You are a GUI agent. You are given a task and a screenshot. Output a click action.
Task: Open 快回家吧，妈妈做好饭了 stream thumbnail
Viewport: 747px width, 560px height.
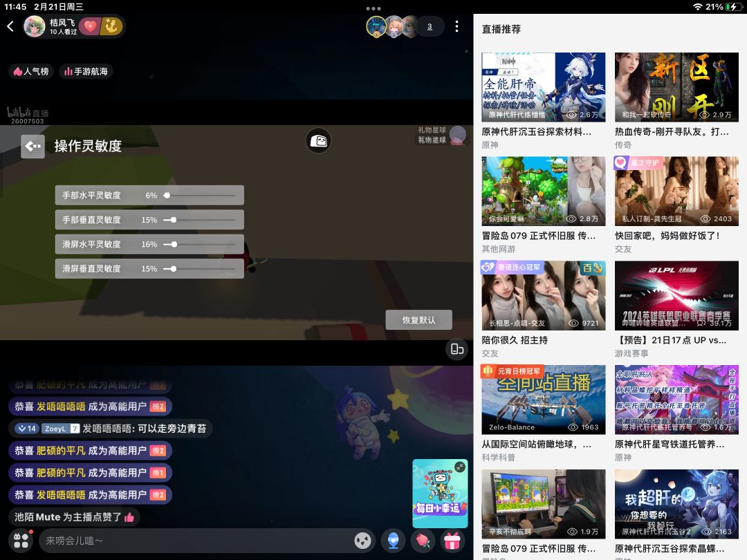coord(676,191)
